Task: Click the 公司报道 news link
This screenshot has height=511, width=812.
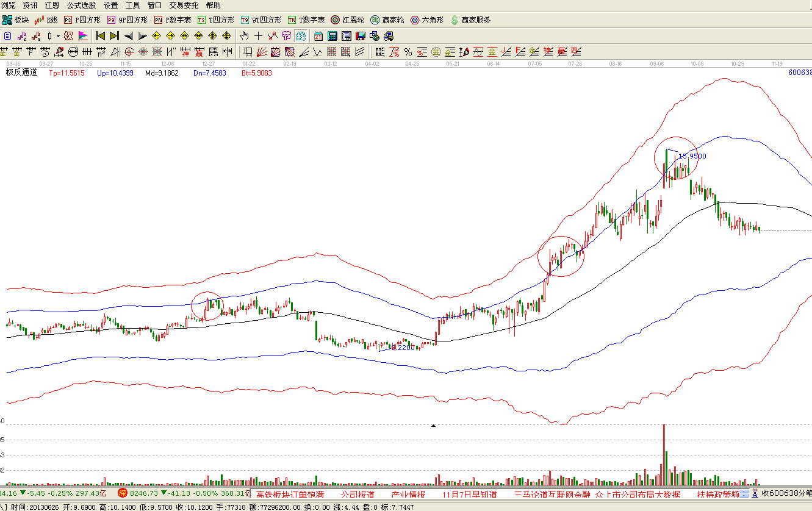Action: (357, 494)
